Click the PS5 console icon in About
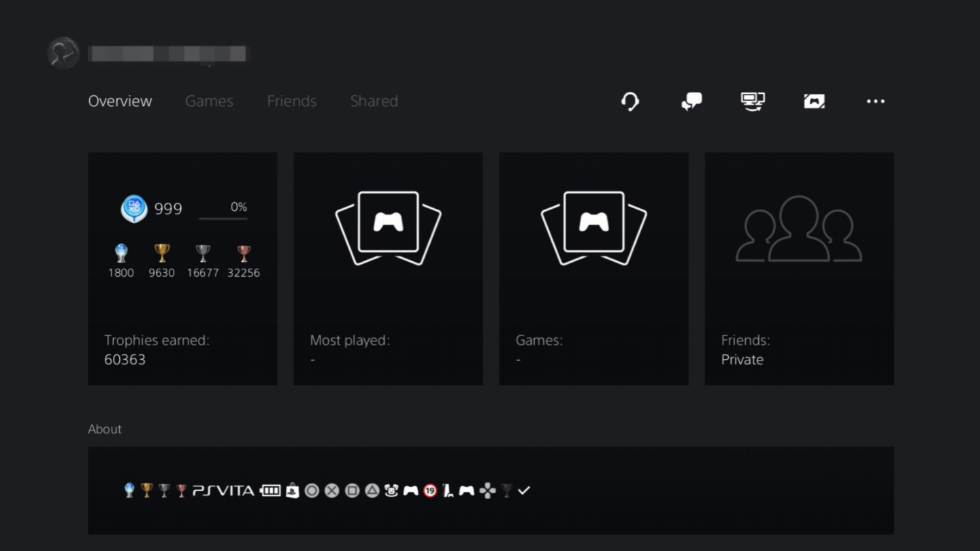This screenshot has width=980, height=551. tap(447, 490)
